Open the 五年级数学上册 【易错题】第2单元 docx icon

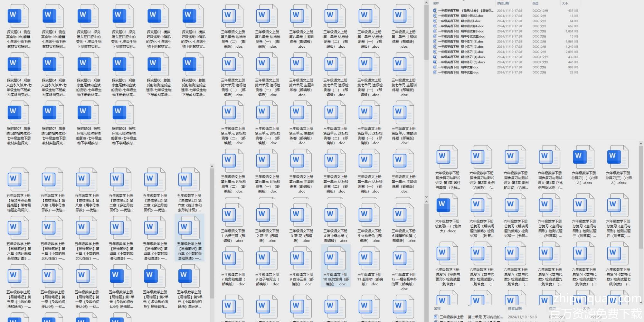tap(155, 276)
